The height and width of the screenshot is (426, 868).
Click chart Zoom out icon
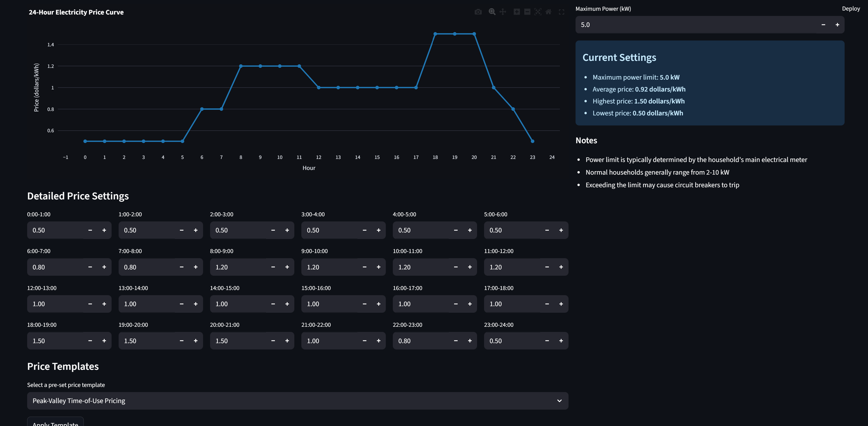pyautogui.click(x=527, y=12)
